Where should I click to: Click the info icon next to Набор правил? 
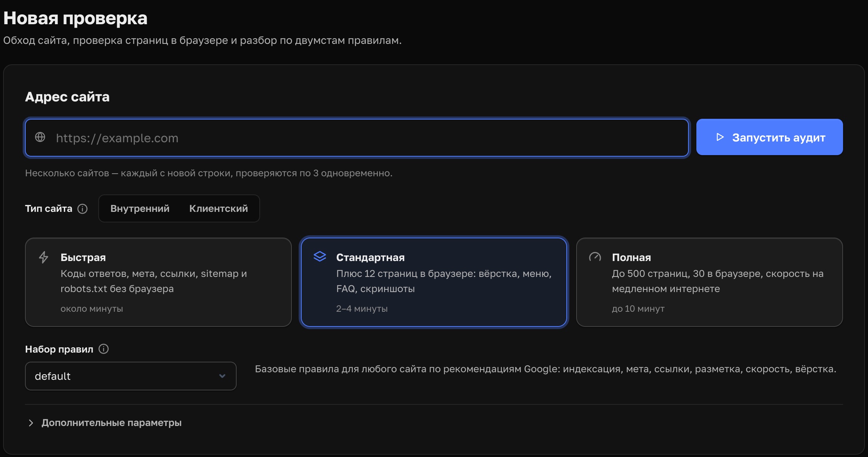click(104, 349)
